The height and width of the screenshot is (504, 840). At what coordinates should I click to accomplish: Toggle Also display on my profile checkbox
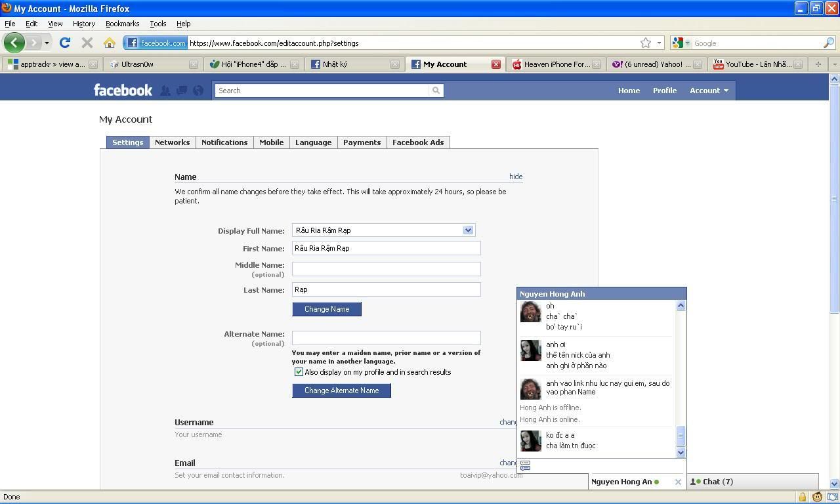tap(299, 372)
